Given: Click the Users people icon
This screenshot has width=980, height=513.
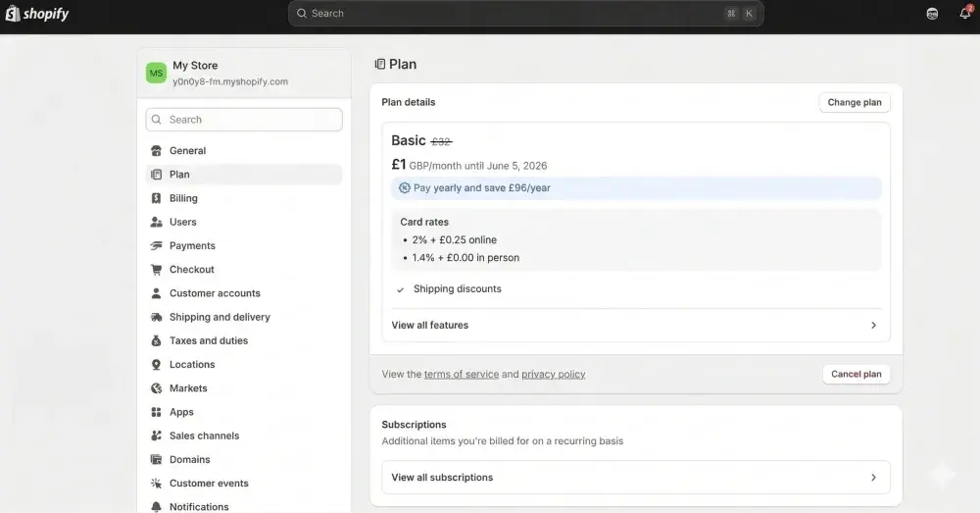Looking at the screenshot, I should tap(156, 222).
